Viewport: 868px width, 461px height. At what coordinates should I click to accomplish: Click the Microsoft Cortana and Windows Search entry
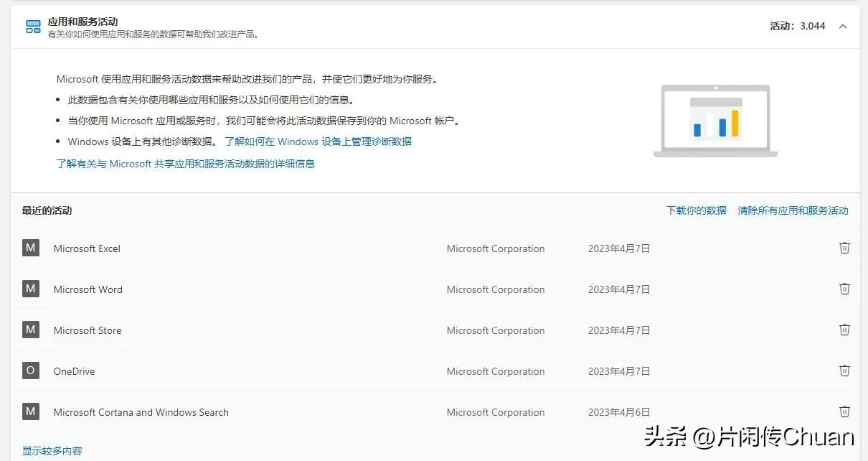141,412
